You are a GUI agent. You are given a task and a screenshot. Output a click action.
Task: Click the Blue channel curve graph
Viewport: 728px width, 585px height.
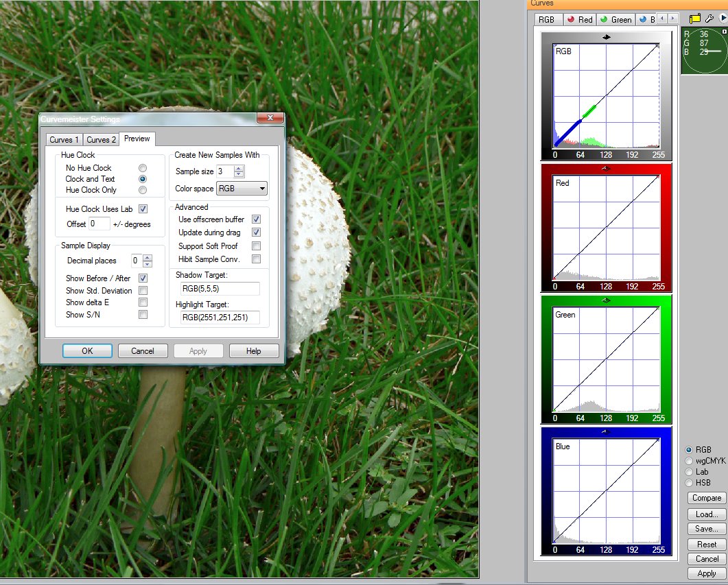coord(607,491)
